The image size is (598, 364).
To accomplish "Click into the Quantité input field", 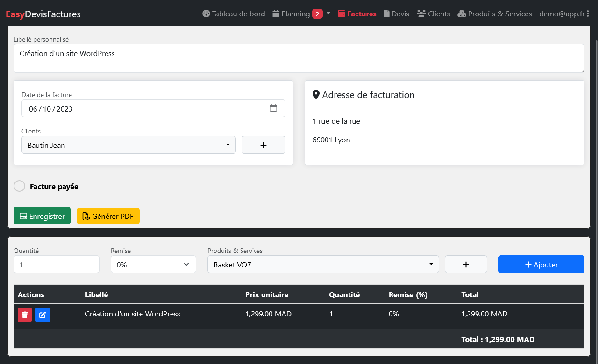I will tap(57, 265).
